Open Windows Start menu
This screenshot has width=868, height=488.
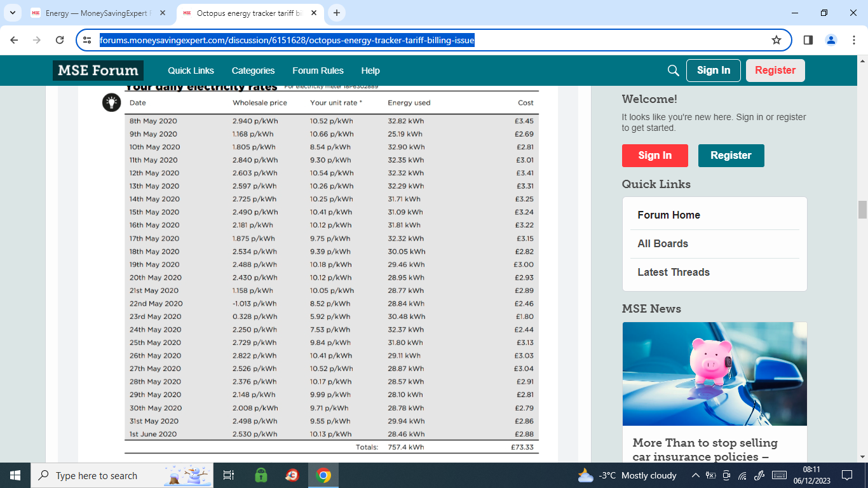click(15, 475)
